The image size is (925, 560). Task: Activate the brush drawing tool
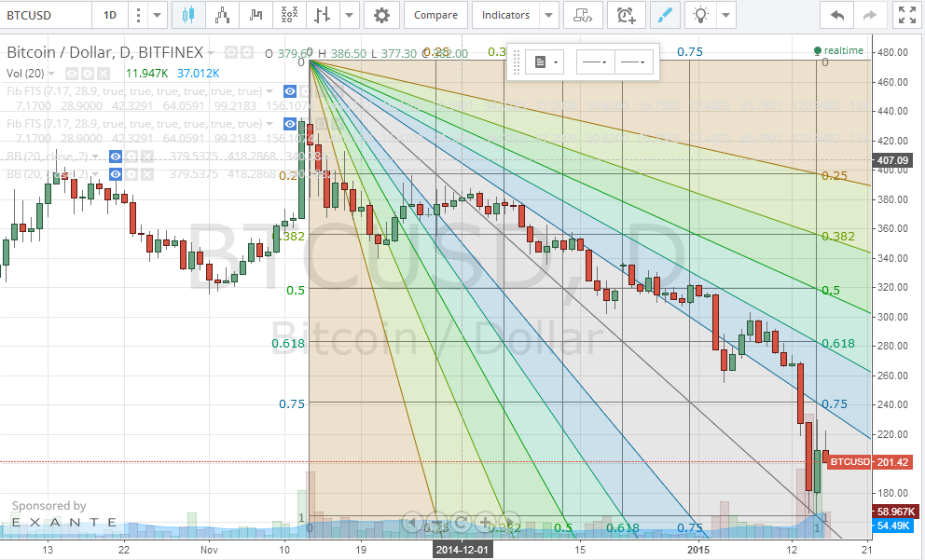click(x=665, y=15)
